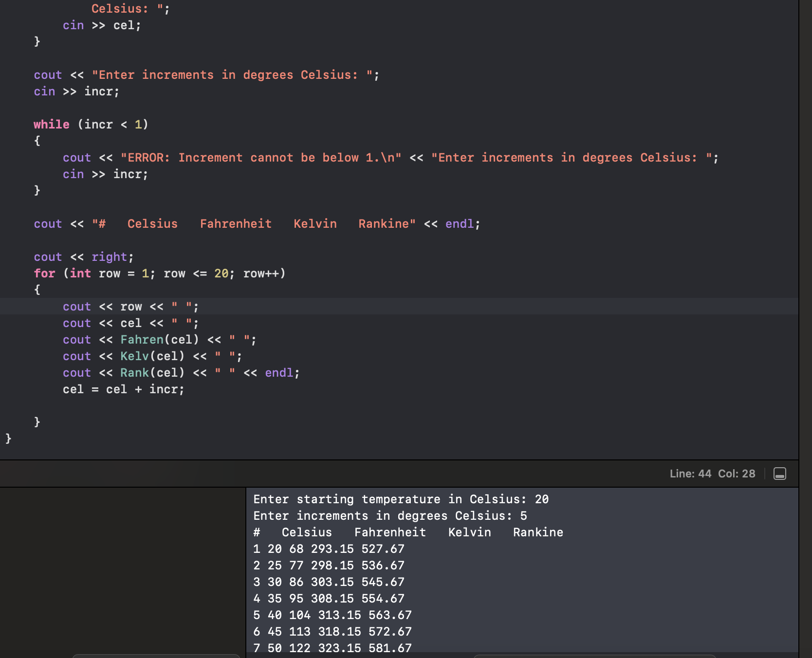Click the while keyword in the code
The width and height of the screenshot is (812, 658).
(x=52, y=125)
